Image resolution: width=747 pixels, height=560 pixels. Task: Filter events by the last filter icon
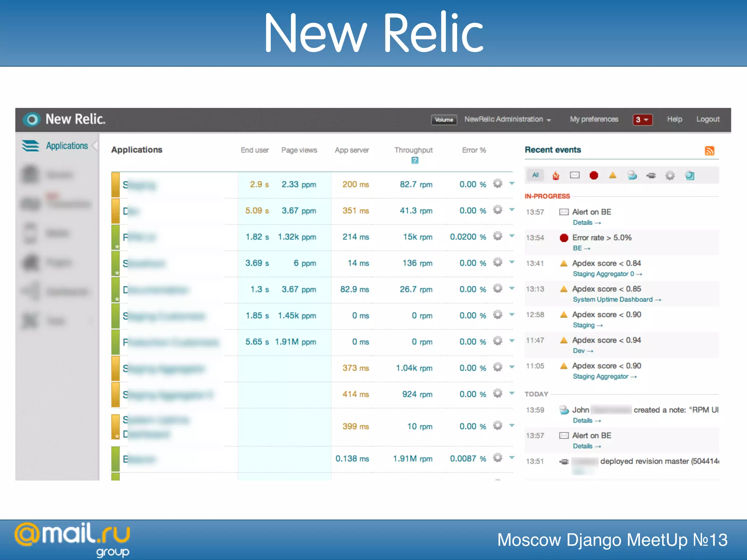(689, 175)
